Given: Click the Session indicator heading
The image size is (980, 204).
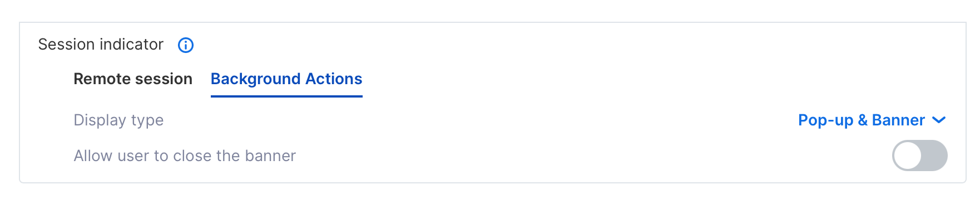Looking at the screenshot, I should (101, 45).
